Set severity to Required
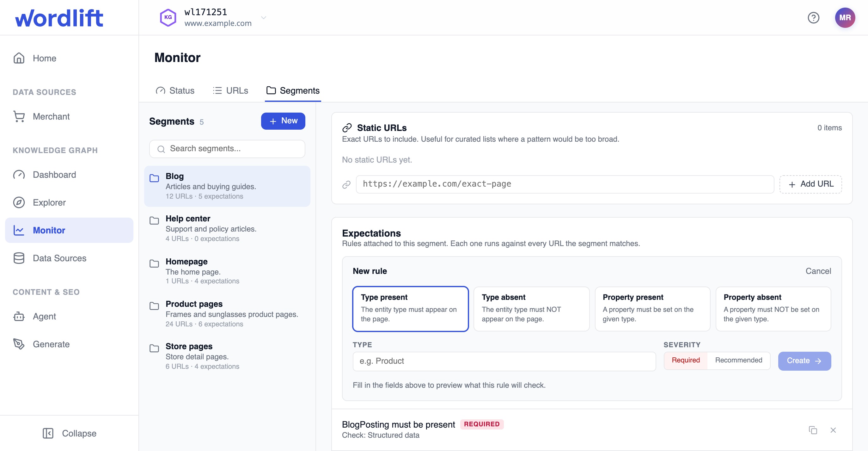Viewport: 868px width, 451px height. tap(685, 360)
